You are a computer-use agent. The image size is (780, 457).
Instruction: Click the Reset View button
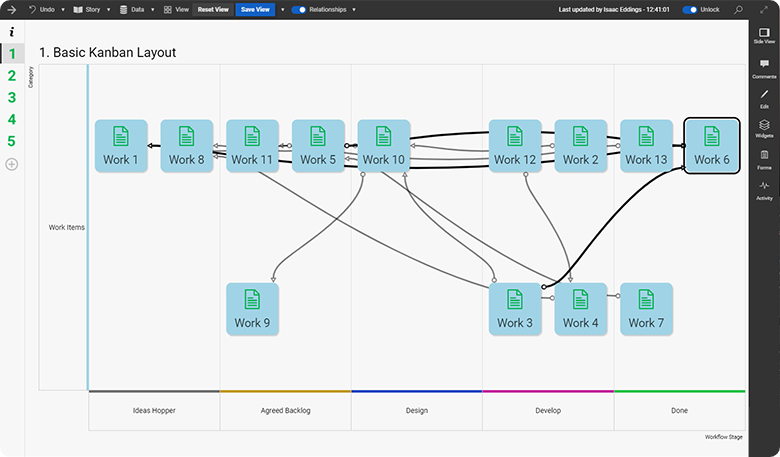coord(212,9)
